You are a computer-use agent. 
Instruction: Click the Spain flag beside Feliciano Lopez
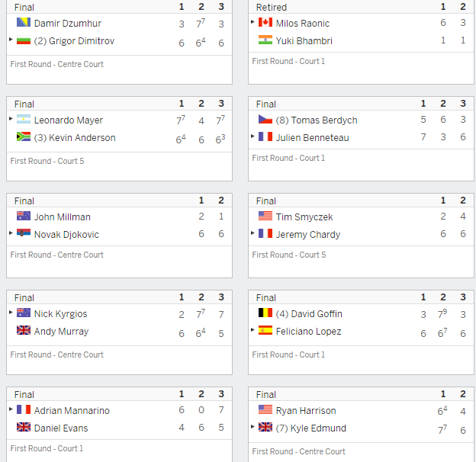pyautogui.click(x=265, y=330)
